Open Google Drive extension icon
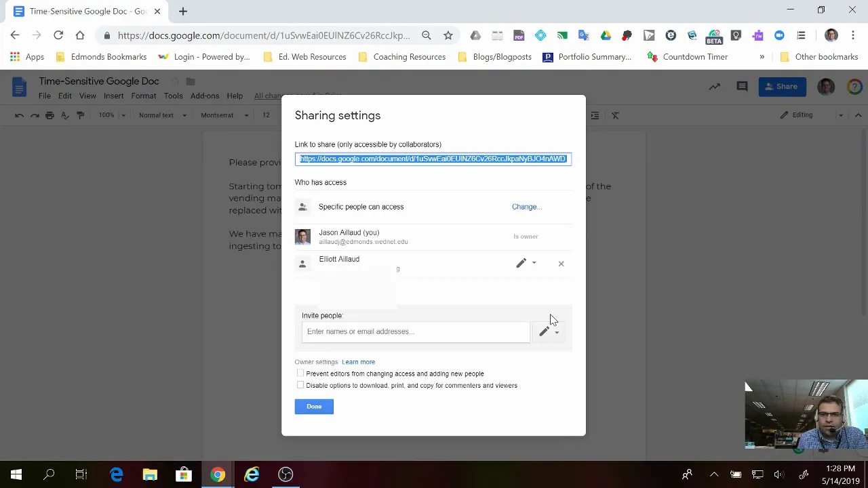The image size is (868, 488). [x=606, y=35]
